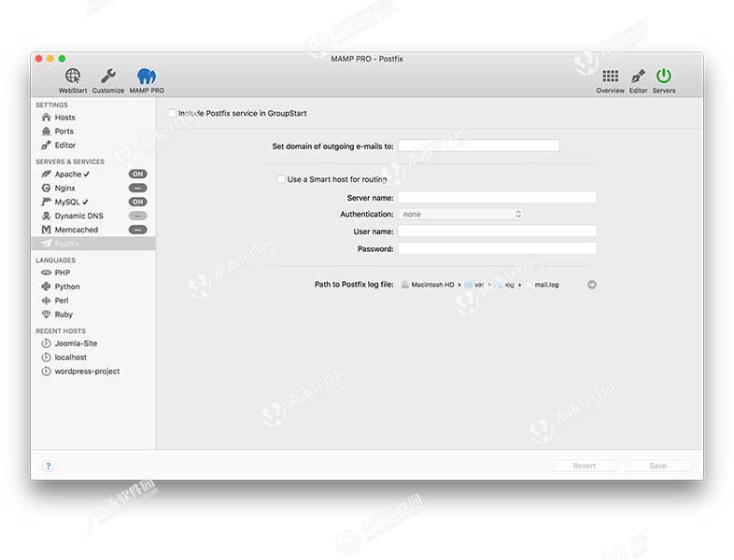Toggle the Apache ON switch
This screenshot has height=560, width=734.
137,174
